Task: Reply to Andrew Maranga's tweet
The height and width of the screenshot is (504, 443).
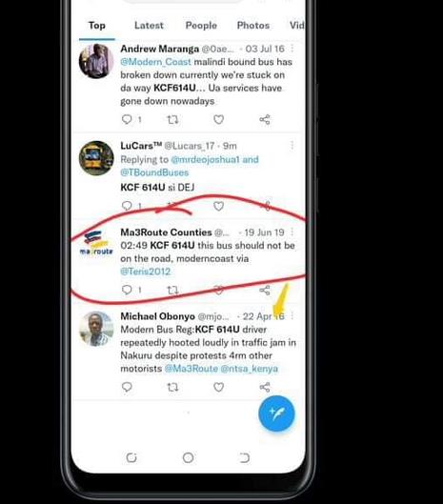Action: 127,120
